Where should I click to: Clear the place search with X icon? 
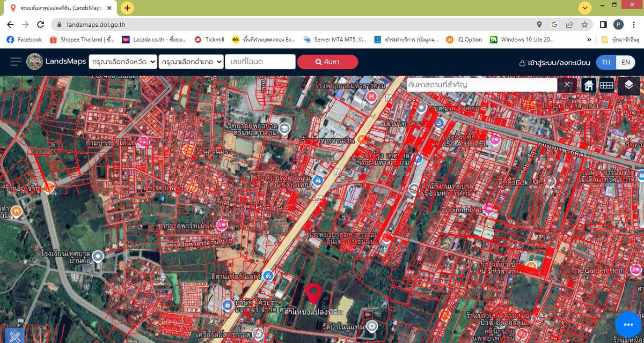coord(567,85)
